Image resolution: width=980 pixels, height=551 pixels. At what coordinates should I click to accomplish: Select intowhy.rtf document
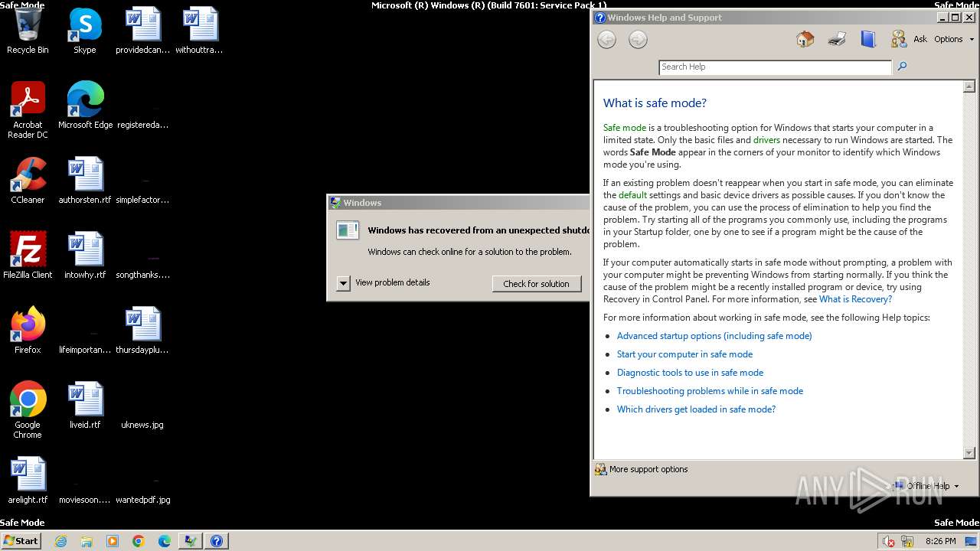coord(85,256)
